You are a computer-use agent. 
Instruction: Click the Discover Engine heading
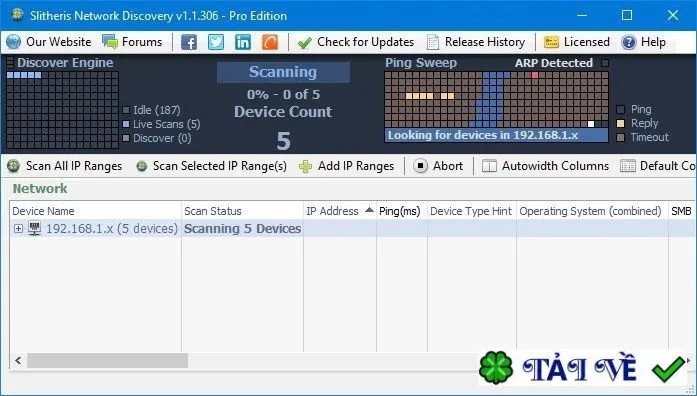[x=65, y=63]
